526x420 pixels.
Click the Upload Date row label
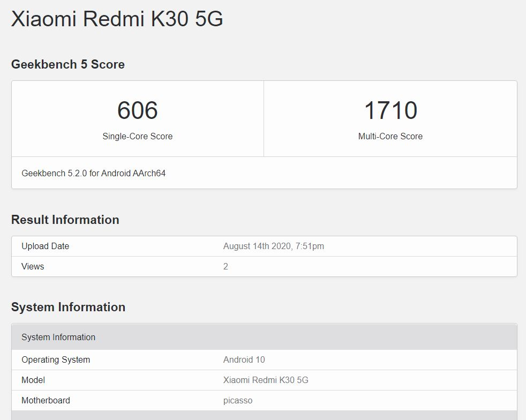pyautogui.click(x=45, y=246)
